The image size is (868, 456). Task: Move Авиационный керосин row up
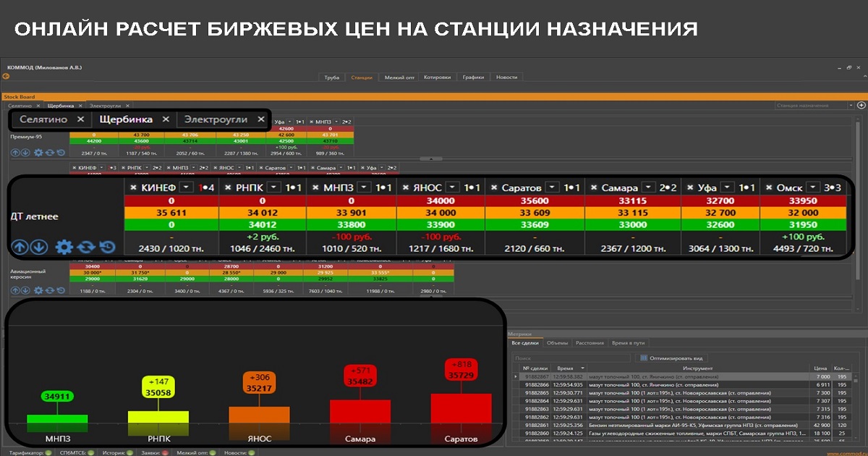[x=15, y=290]
